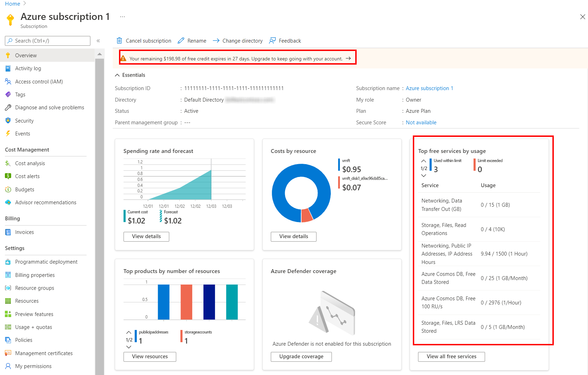This screenshot has height=375, width=588.
Task: Click the Cost alerts icon
Action: click(x=8, y=176)
